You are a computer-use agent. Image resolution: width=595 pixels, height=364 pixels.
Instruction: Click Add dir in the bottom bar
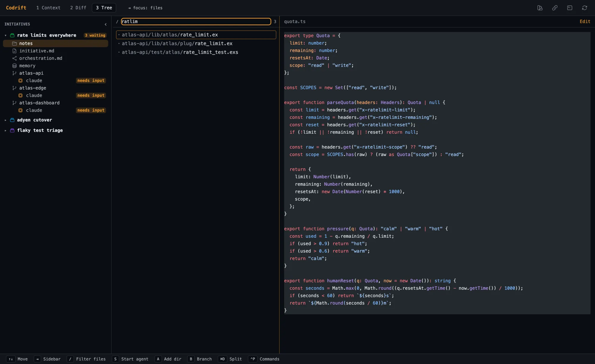point(173,359)
